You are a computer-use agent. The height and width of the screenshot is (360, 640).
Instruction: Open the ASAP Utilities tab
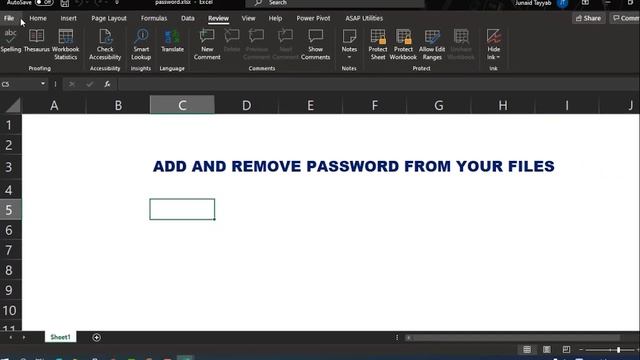[x=364, y=18]
